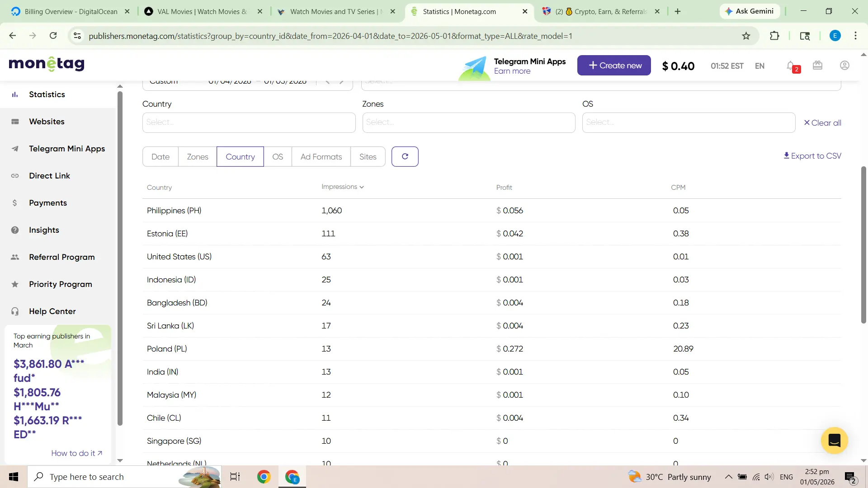
Task: Open Chrome three-dot menu
Action: [855, 36]
